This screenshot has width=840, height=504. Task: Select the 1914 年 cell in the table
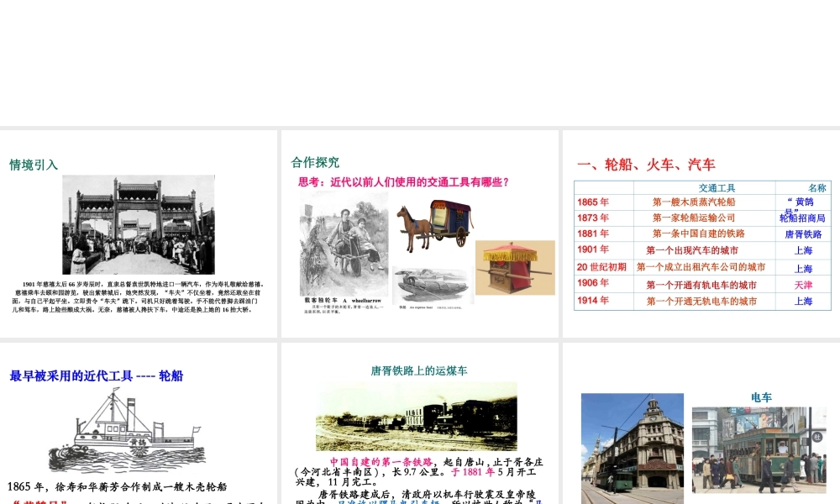(x=593, y=301)
